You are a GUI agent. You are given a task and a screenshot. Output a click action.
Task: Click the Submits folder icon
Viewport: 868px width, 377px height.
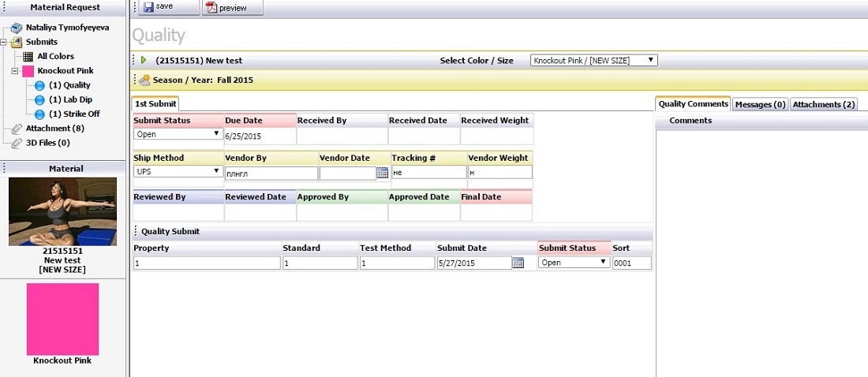[x=17, y=42]
